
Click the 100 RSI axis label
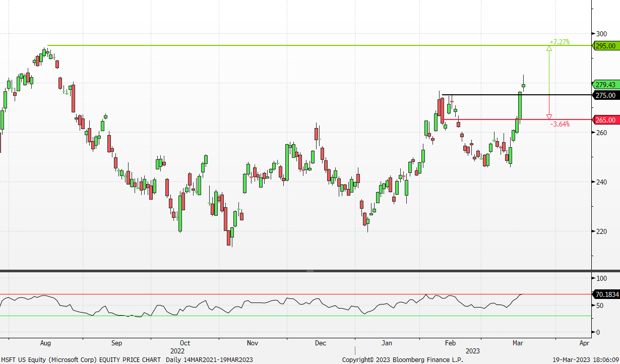pos(601,278)
